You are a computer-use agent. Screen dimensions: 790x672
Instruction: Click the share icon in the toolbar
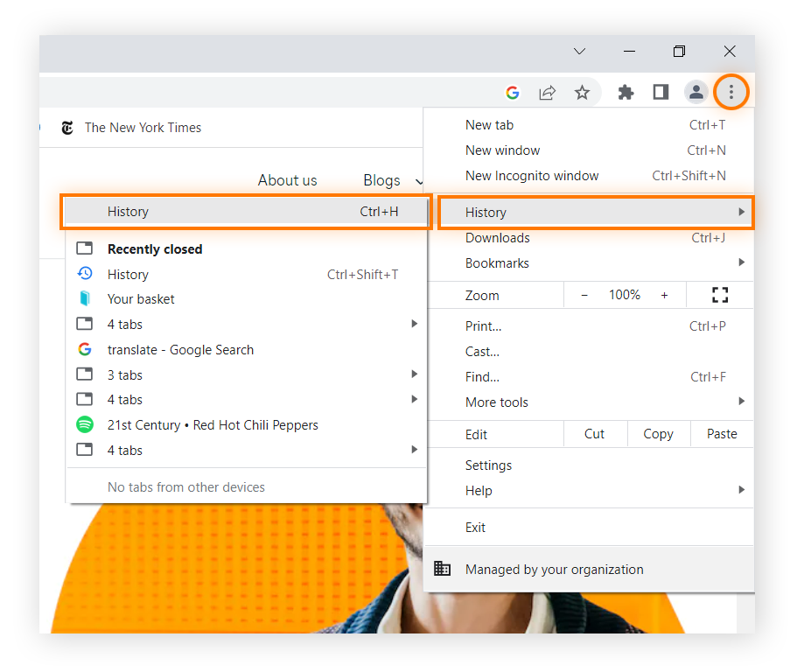pos(548,92)
